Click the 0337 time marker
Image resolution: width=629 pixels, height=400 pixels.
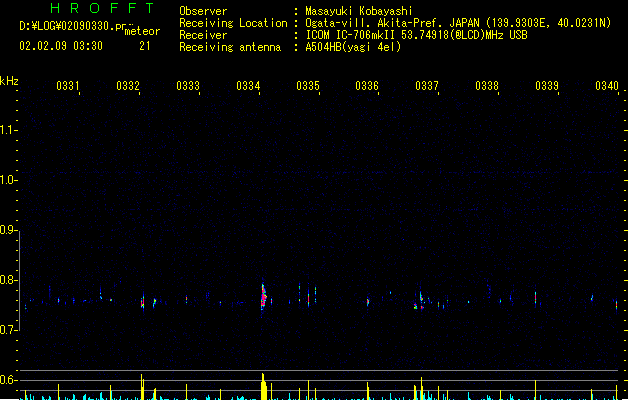pos(427,85)
